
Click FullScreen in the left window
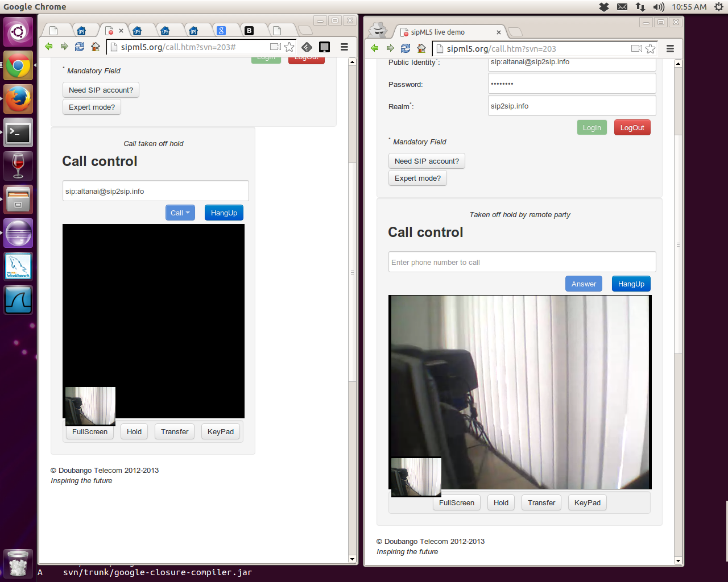90,431
